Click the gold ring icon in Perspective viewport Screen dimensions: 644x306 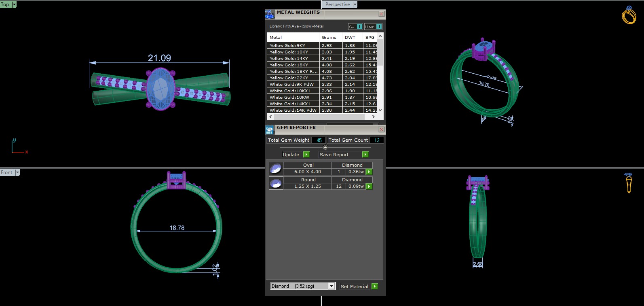pyautogui.click(x=629, y=15)
